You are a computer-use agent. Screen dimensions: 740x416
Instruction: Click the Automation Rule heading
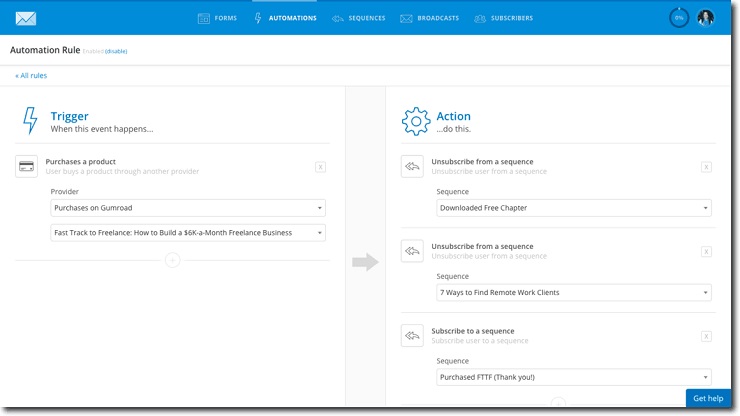pos(45,50)
